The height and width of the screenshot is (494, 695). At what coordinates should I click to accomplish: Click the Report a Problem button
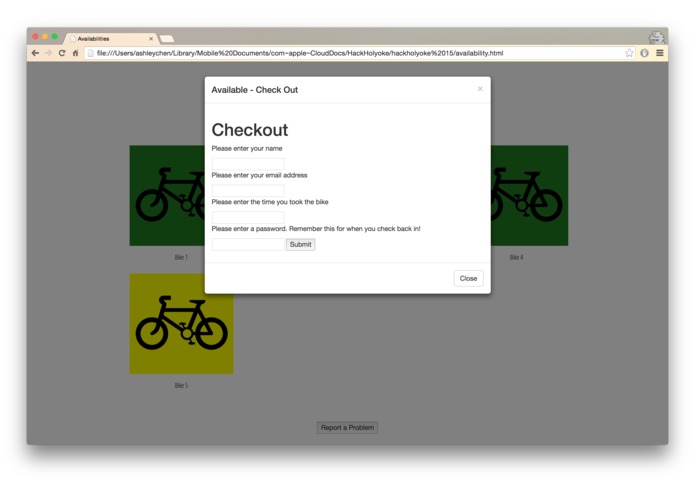pyautogui.click(x=348, y=428)
